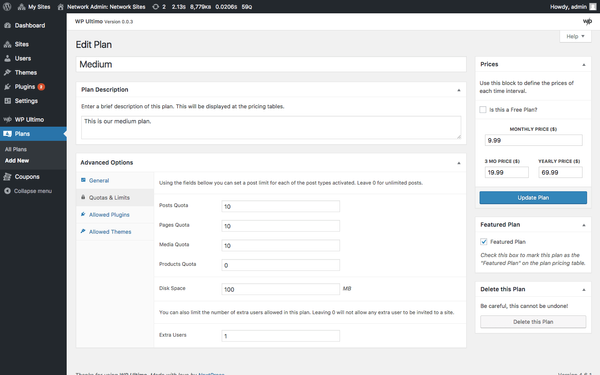Image resolution: width=600 pixels, height=375 pixels.
Task: Edit the plan title field Medium
Action: click(271, 64)
